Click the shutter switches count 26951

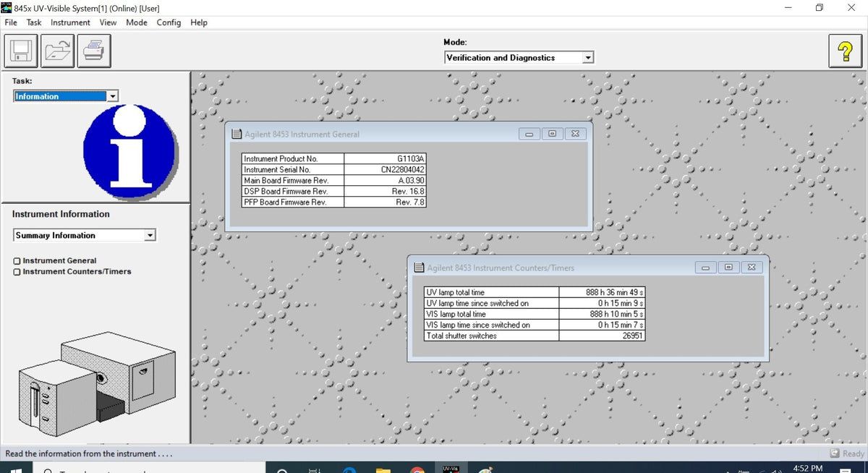632,336
